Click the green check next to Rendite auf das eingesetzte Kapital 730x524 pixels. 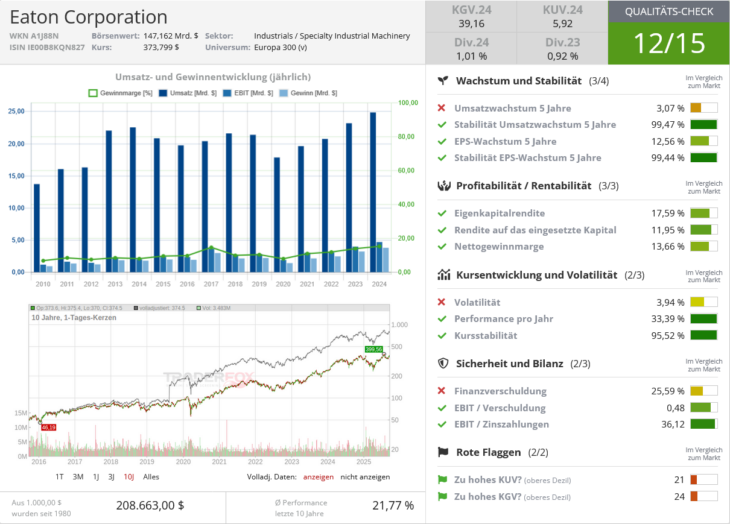click(442, 230)
